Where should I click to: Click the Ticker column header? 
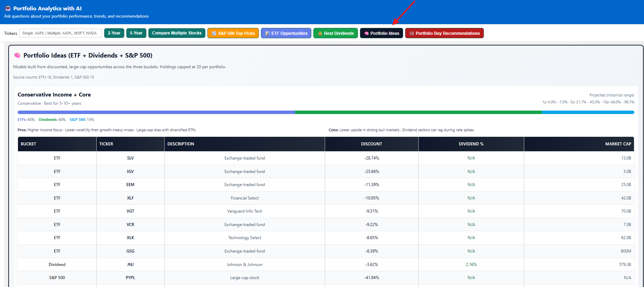click(106, 144)
